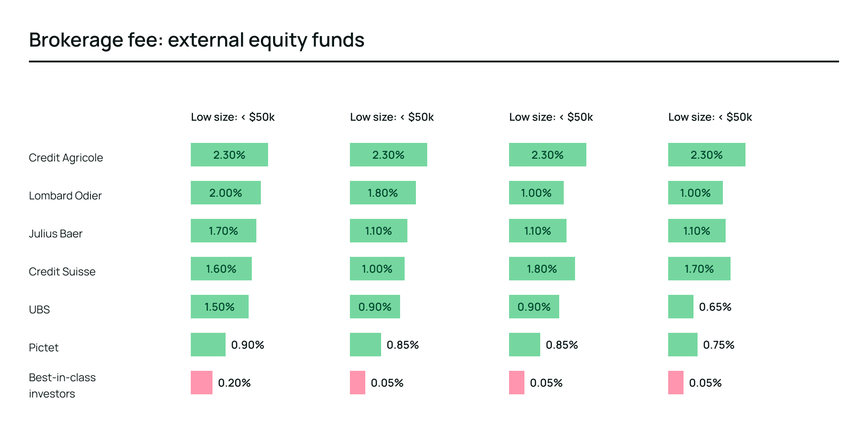The height and width of the screenshot is (440, 868).
Task: Click Credit Suisse's 1.60% bar
Action: pos(221,269)
